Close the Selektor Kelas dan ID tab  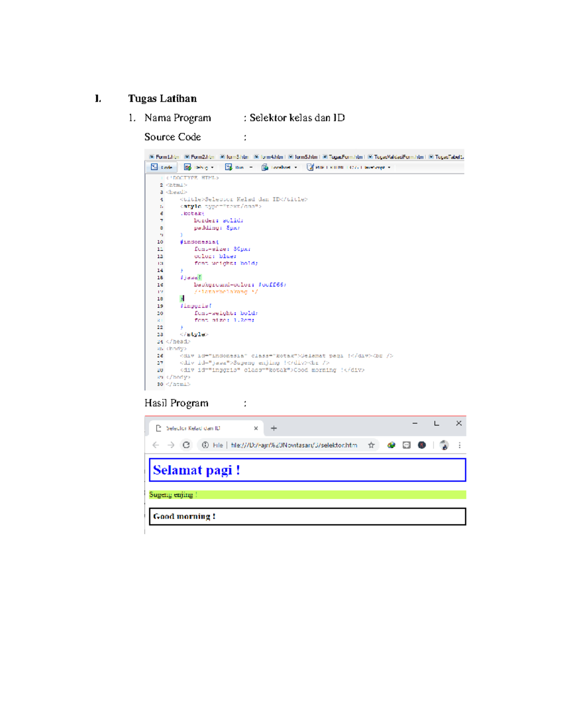tap(256, 428)
